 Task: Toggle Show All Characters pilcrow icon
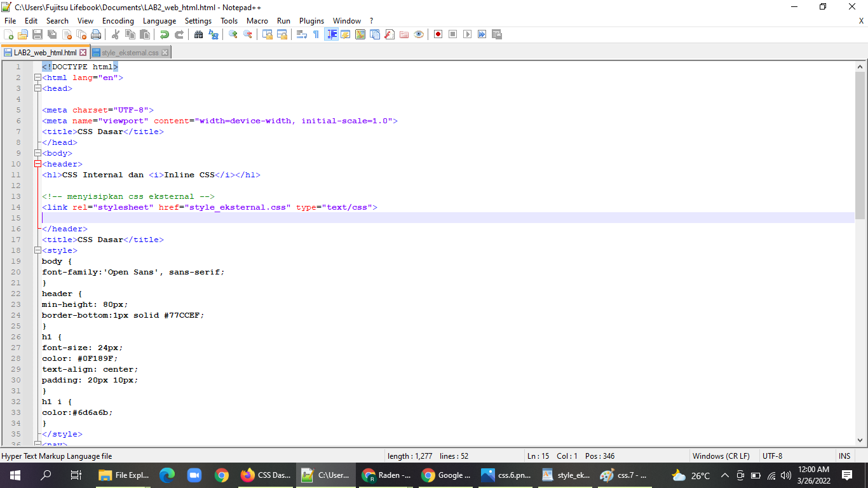coord(316,34)
